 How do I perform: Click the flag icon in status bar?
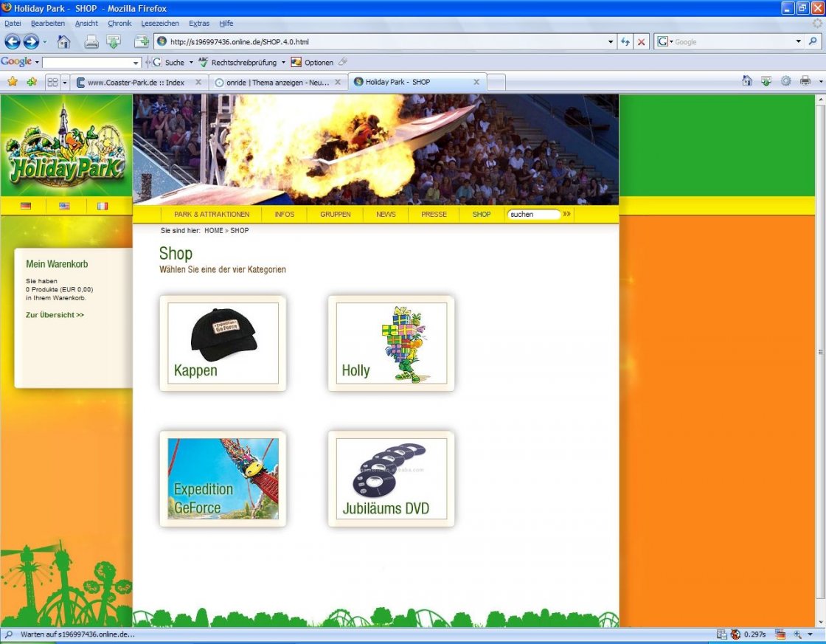pyautogui.click(x=780, y=634)
